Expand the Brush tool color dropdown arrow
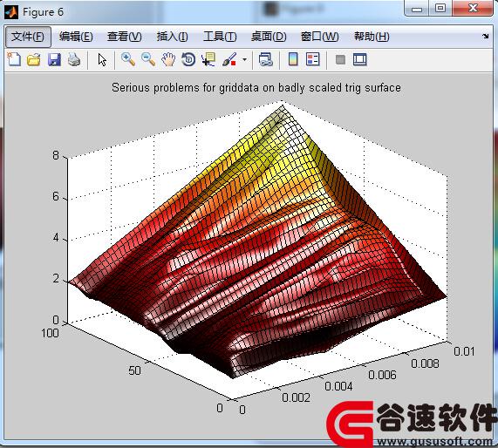Viewport: 498px width, 448px height. point(244,59)
